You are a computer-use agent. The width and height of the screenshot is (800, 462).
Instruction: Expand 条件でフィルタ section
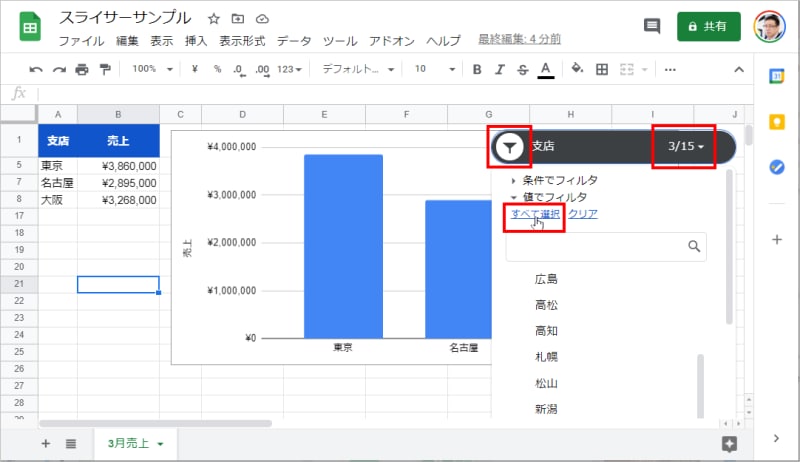point(555,180)
